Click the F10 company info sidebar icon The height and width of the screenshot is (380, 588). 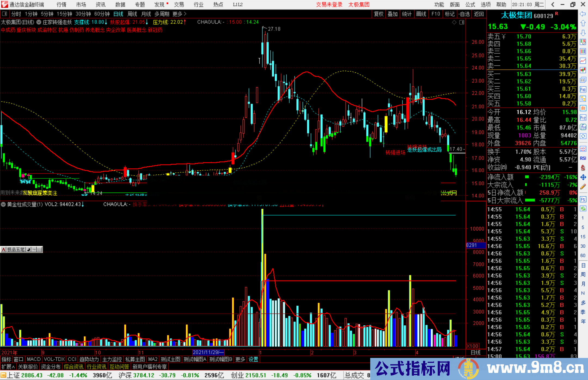pyautogui.click(x=583, y=89)
